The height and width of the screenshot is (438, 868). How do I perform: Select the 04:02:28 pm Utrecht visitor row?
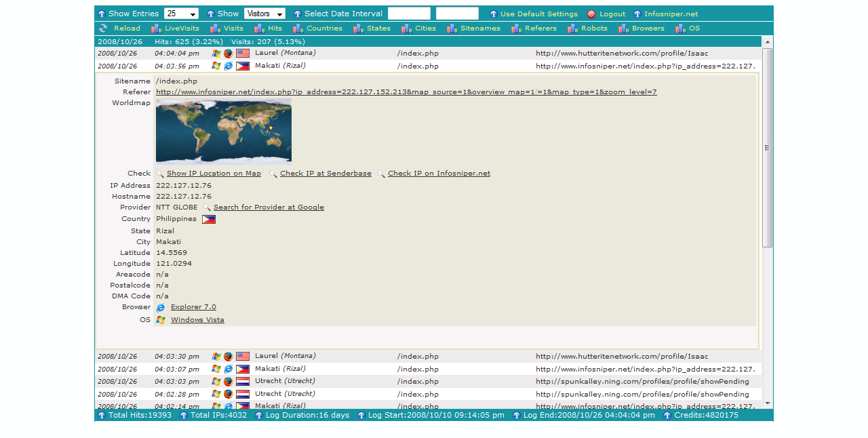pos(428,394)
